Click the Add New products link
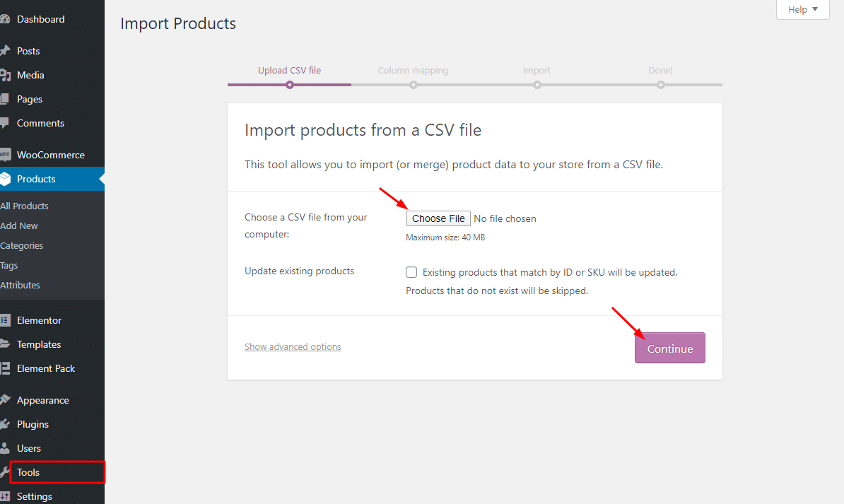Screen dimensions: 844x504 click(19, 225)
